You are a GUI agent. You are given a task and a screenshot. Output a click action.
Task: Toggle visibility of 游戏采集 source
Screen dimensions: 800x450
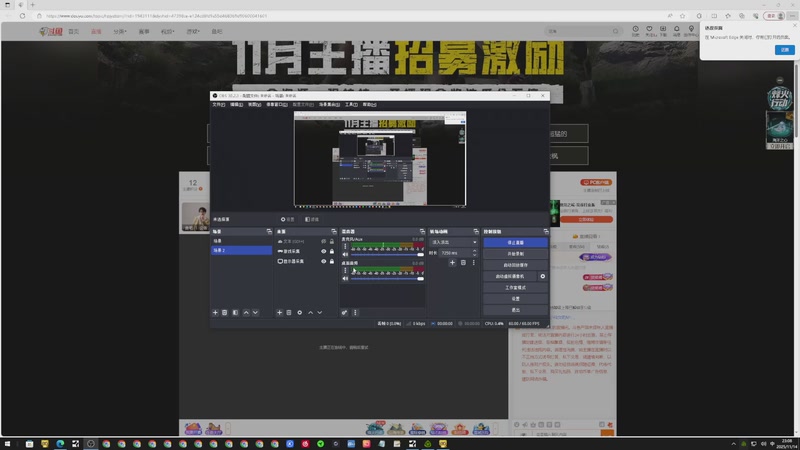point(323,251)
